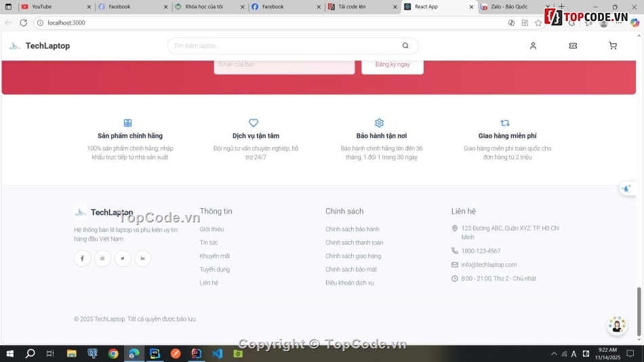Click the info@techlaptop.com email address
This screenshot has width=644, height=362.
pyautogui.click(x=489, y=264)
